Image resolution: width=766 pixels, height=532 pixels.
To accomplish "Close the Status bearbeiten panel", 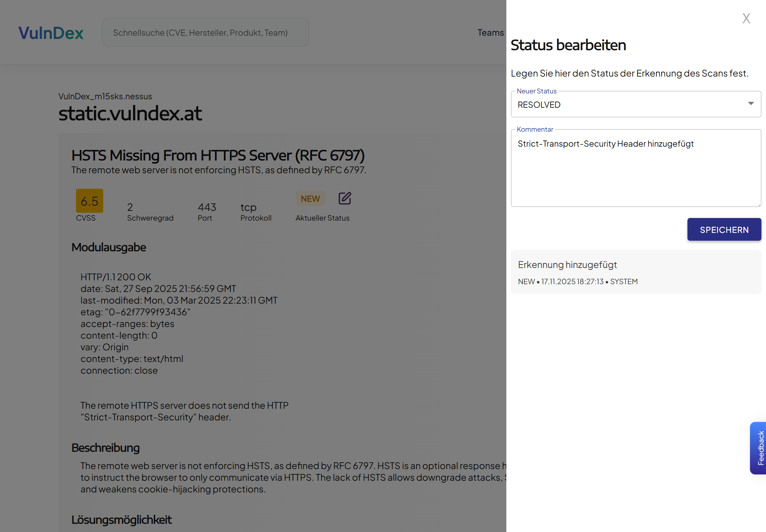I will (746, 19).
